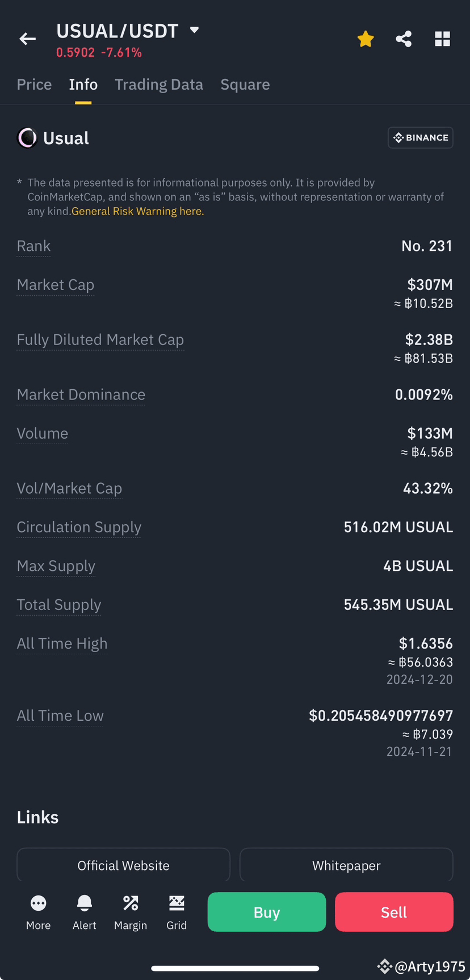The image size is (470, 980).
Task: Open the Square tab
Action: (245, 85)
